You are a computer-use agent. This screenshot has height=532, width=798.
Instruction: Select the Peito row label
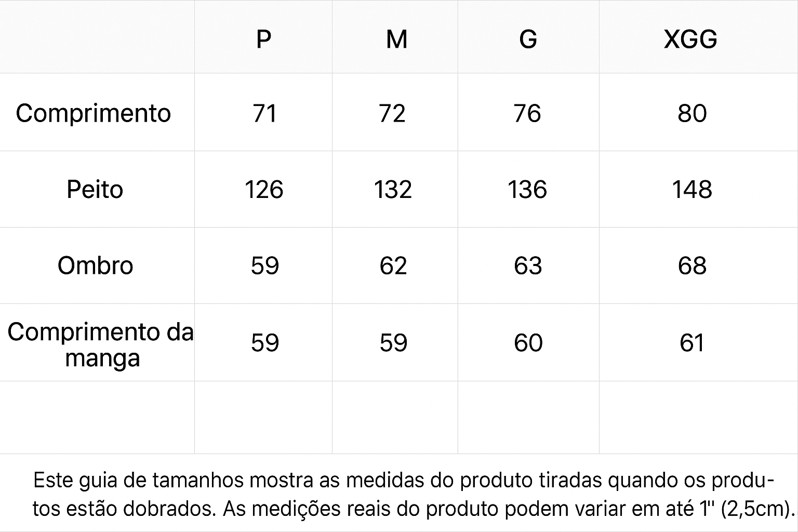pyautogui.click(x=95, y=189)
